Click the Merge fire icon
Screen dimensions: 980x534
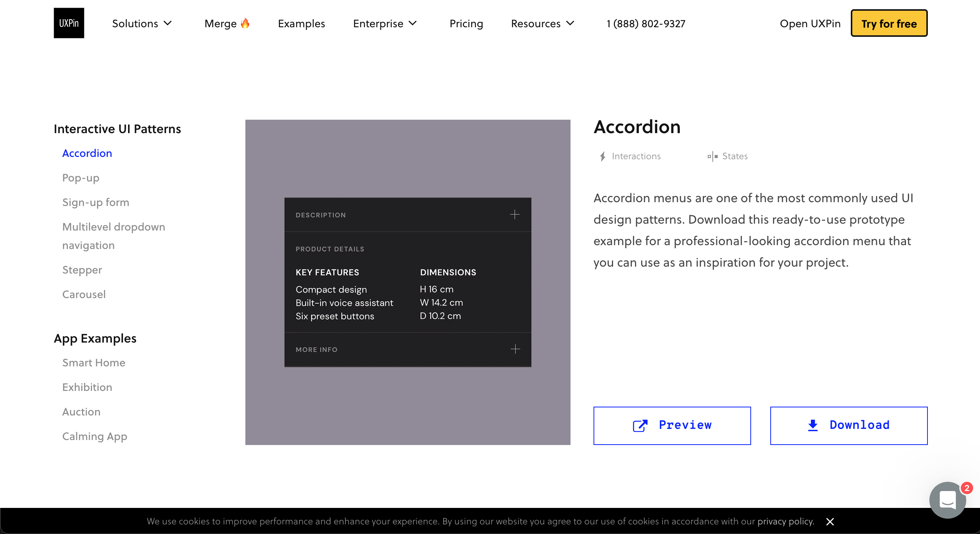pos(245,23)
